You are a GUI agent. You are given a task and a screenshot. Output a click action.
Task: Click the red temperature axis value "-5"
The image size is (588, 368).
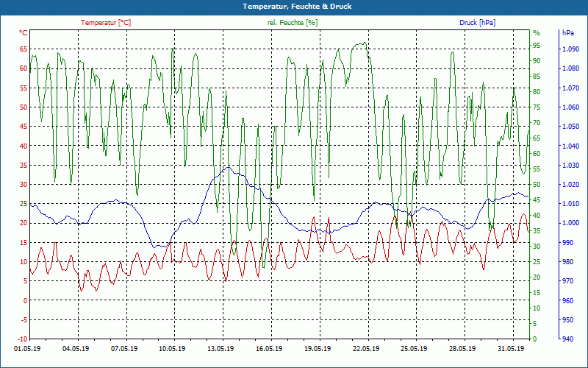coord(24,320)
